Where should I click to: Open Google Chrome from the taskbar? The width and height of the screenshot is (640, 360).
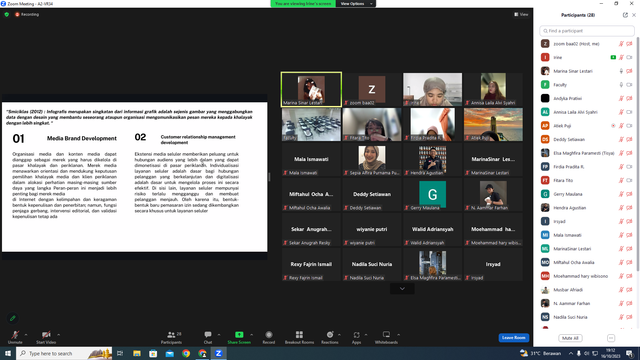(x=186, y=353)
